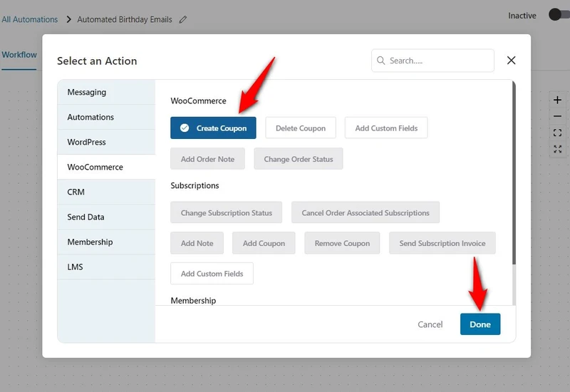Click the Select an Action heading
This screenshot has height=392, width=570.
coord(97,61)
